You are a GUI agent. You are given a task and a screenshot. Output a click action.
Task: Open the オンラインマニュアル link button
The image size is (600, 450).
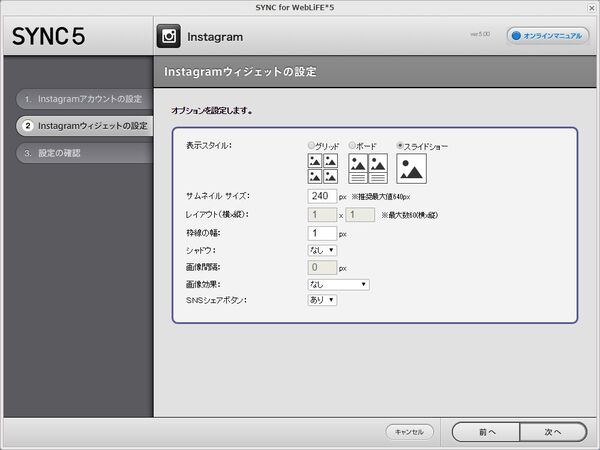(548, 36)
